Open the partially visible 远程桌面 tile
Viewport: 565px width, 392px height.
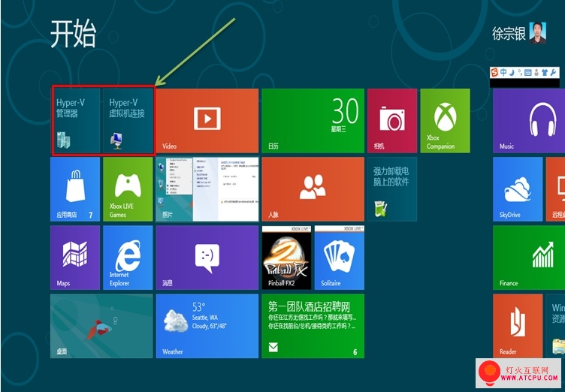tap(555, 189)
